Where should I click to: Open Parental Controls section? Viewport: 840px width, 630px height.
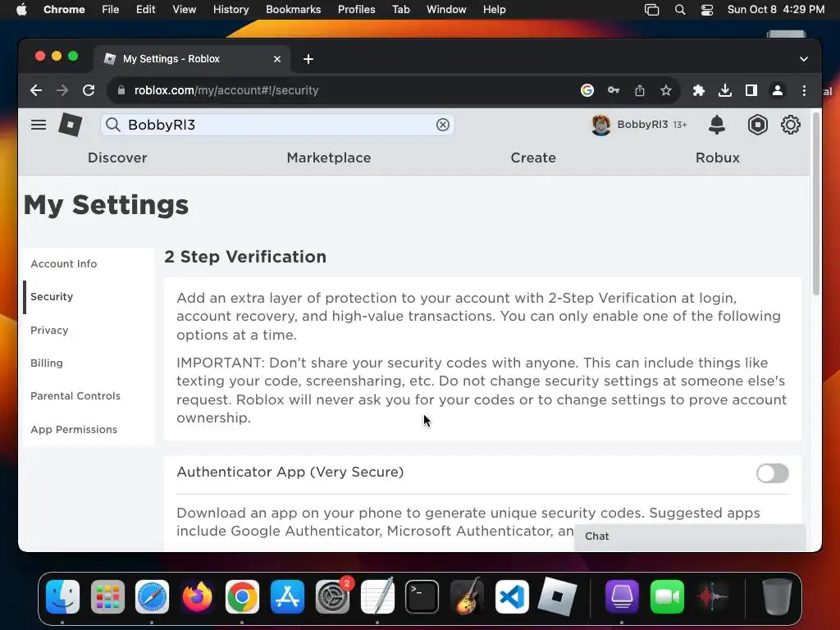coord(75,396)
